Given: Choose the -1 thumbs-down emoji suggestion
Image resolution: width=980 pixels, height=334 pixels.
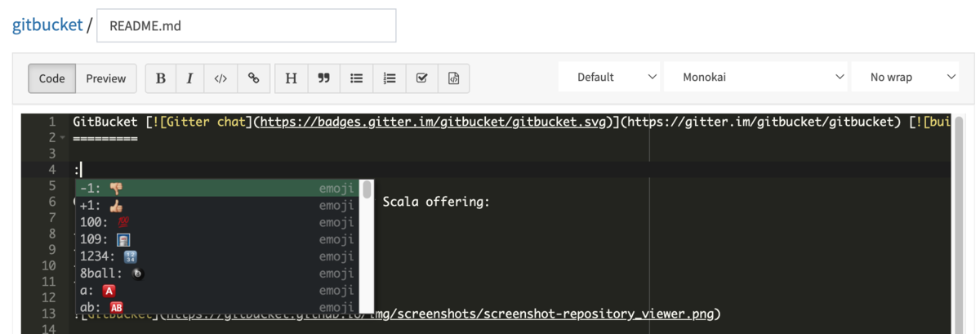Looking at the screenshot, I should (217, 188).
